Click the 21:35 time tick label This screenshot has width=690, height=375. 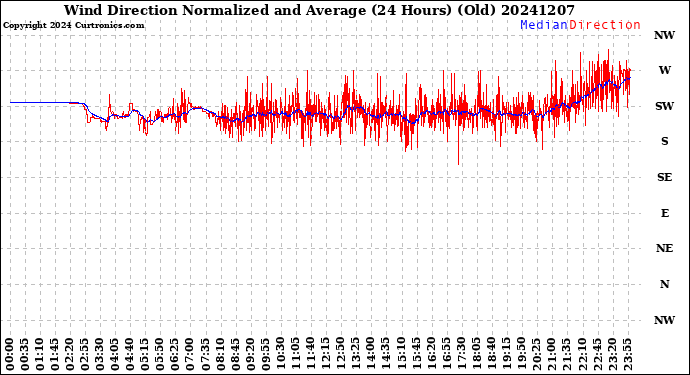tap(567, 353)
